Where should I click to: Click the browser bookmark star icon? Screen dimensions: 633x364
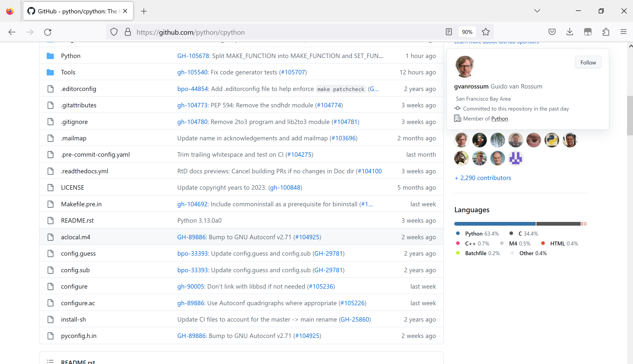tap(487, 32)
